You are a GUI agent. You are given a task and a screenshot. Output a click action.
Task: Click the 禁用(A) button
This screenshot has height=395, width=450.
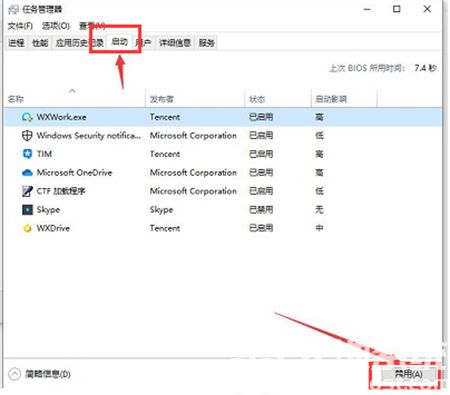(408, 374)
